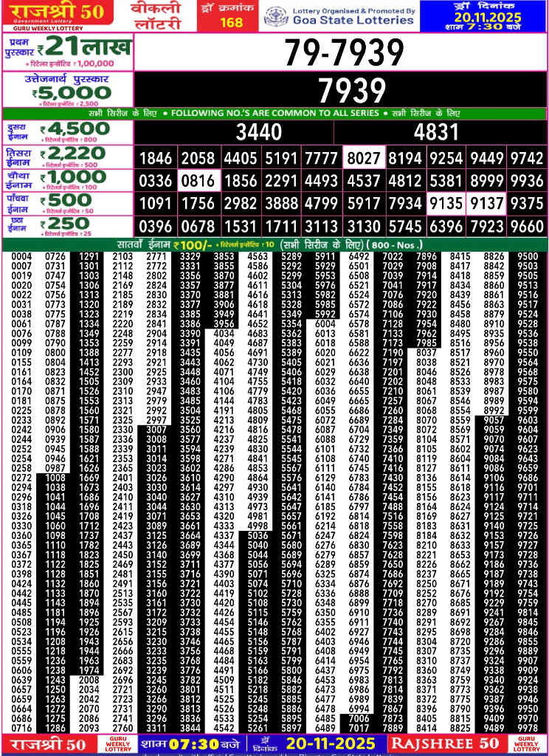Screen dimensions: 549x756
Task: Select fifth prize number 3888
Action: click(x=281, y=204)
